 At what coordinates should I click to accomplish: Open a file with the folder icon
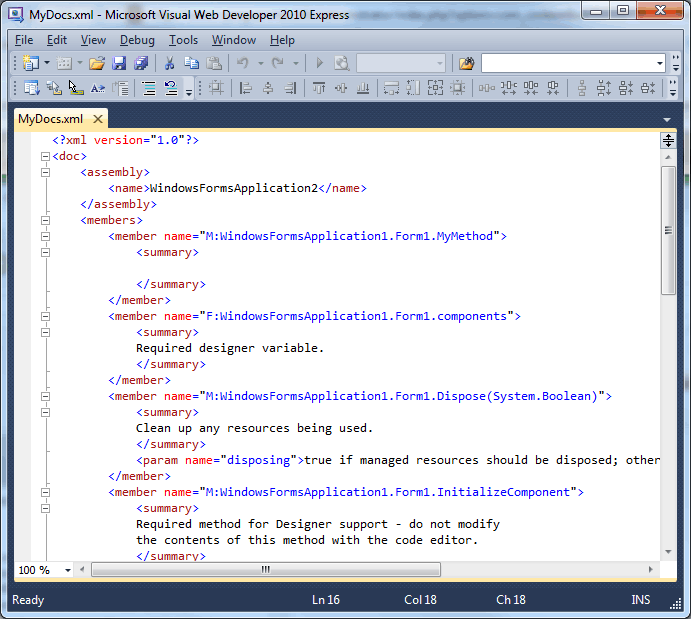97,63
